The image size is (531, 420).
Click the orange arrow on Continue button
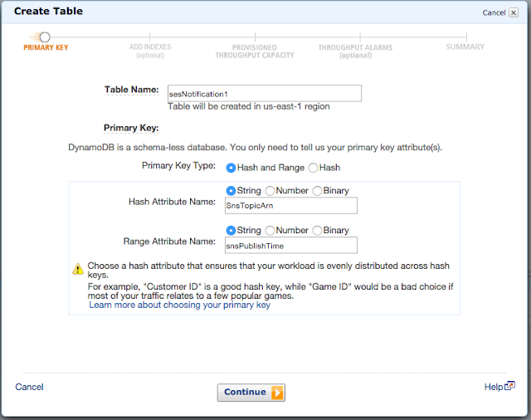coord(277,393)
